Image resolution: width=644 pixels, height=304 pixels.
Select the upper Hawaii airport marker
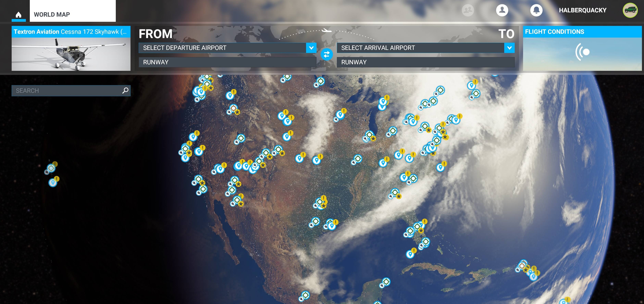tap(51, 168)
